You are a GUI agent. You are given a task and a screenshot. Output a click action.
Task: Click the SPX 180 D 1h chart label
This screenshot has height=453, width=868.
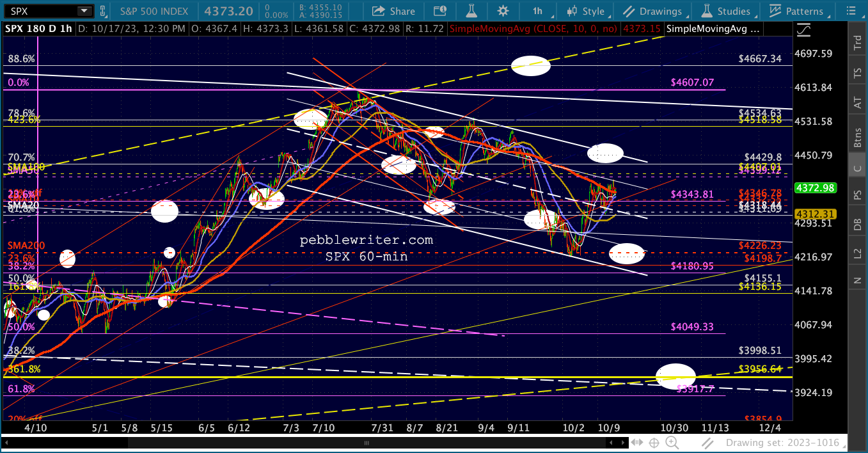pos(39,29)
